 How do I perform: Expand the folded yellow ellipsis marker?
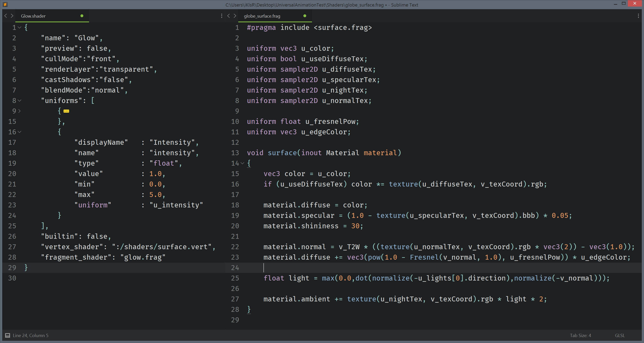click(x=66, y=111)
